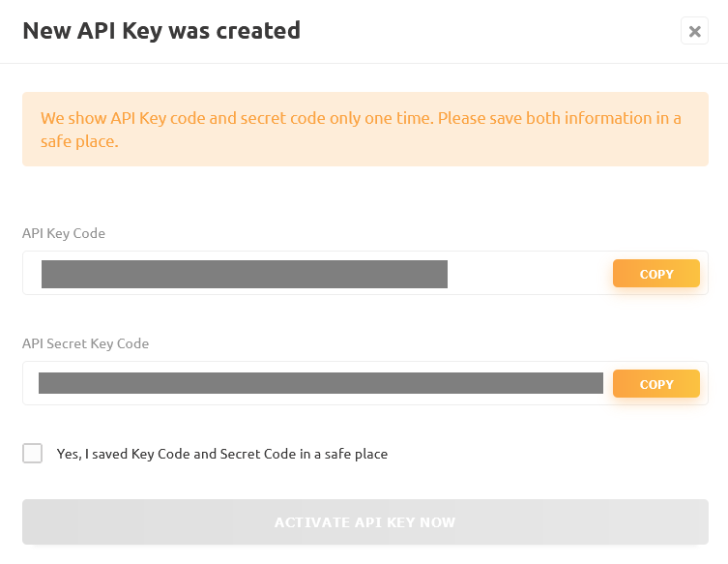Click the lower orange COPY button
The width and height of the screenshot is (728, 564).
pos(656,384)
